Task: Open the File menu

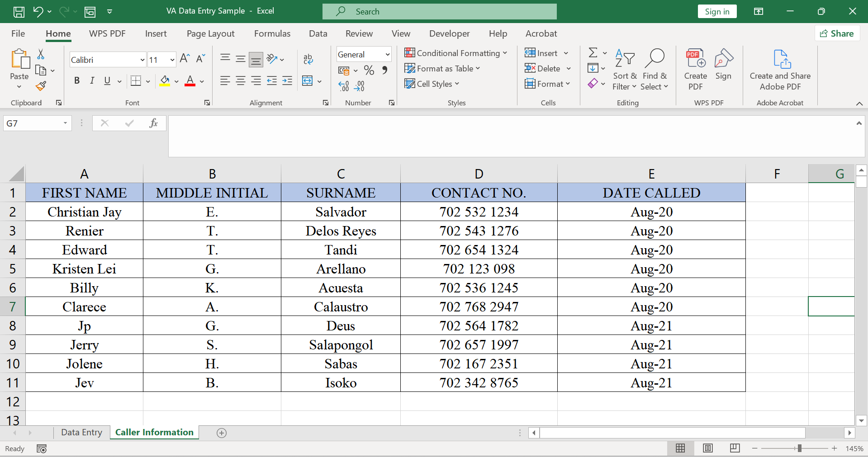Action: 18,33
